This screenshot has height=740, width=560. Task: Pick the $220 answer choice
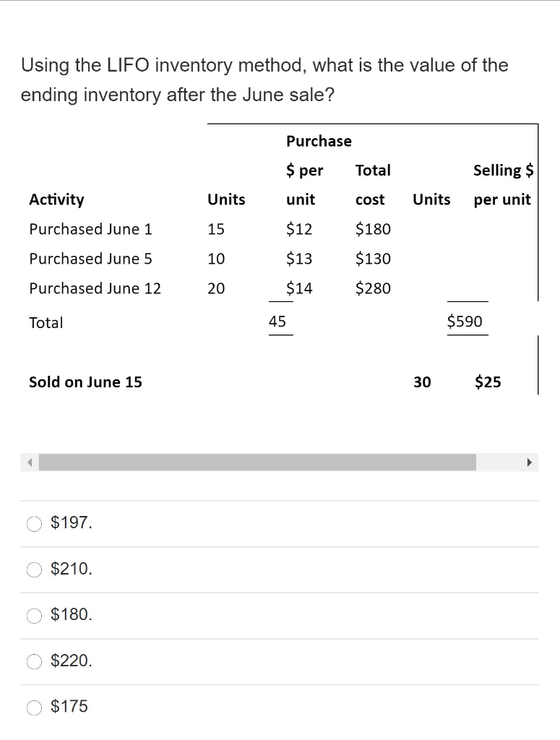click(34, 661)
